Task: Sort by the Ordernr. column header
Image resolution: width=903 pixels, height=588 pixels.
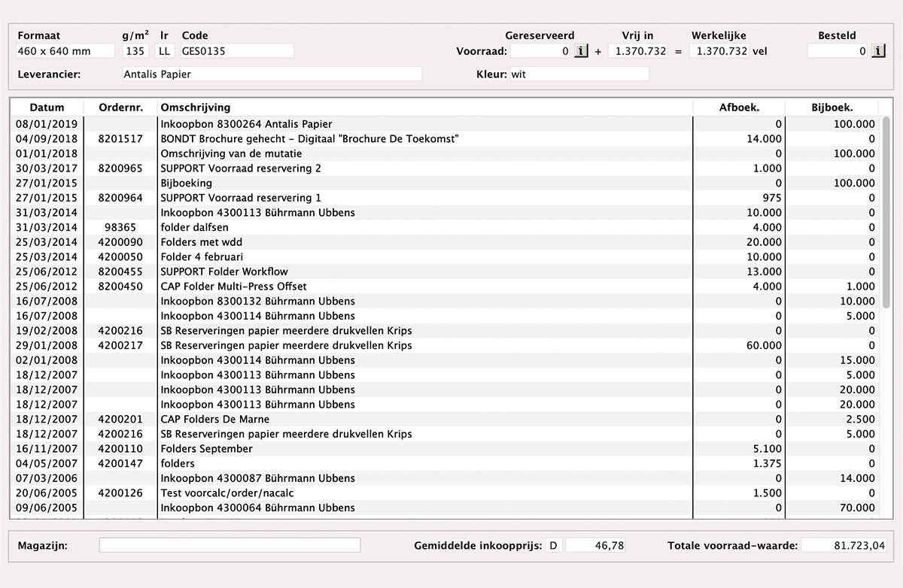Action: 120,108
